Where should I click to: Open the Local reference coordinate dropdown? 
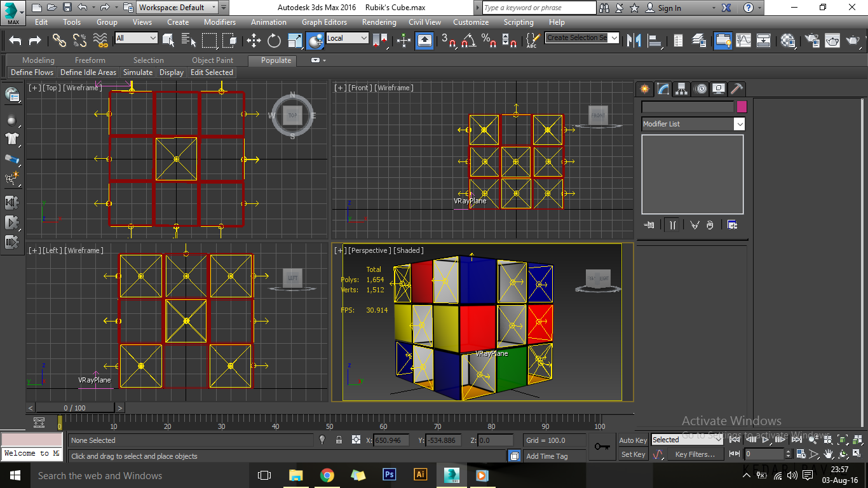[347, 38]
